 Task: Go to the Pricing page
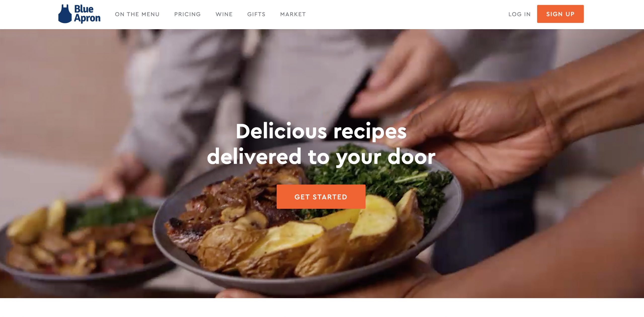click(x=187, y=14)
